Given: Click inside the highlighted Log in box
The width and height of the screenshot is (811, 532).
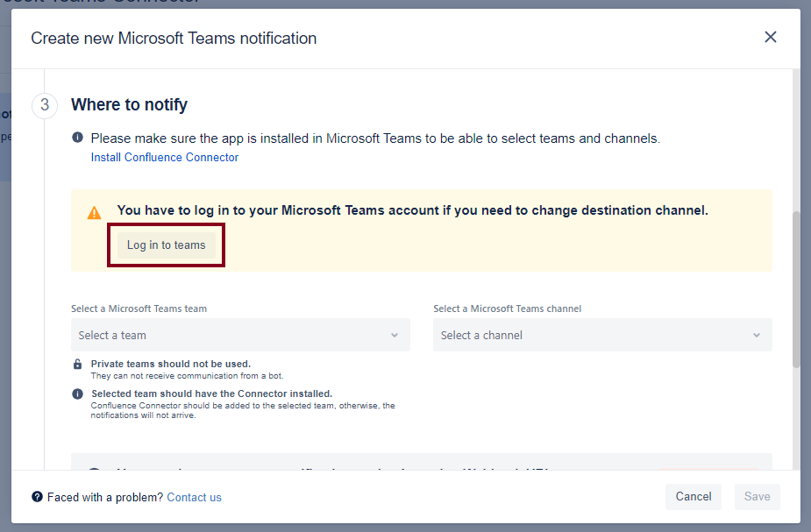Looking at the screenshot, I should tap(165, 245).
